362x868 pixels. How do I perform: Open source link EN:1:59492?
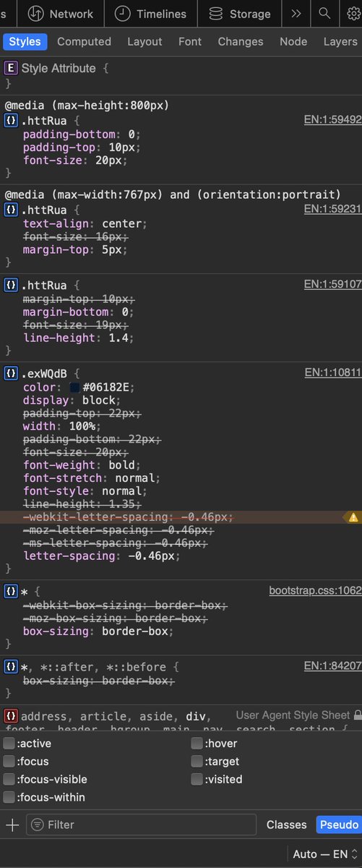pos(332,119)
